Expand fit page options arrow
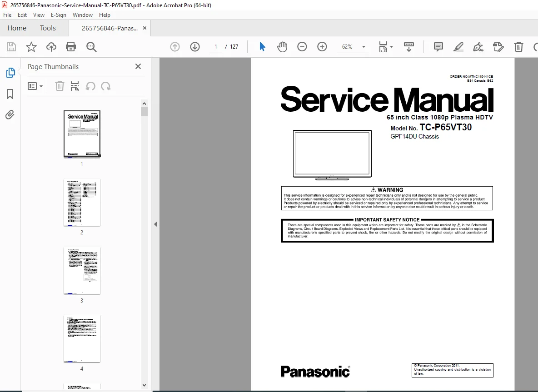The width and height of the screenshot is (538, 392). (392, 47)
